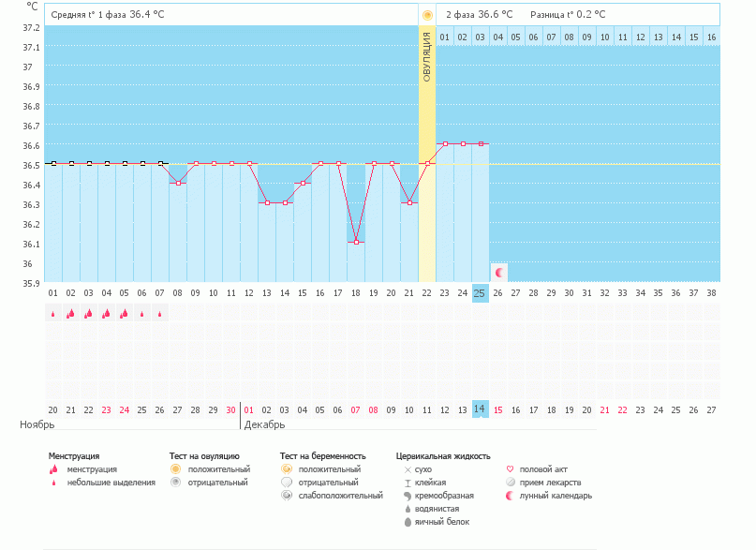Select the 36.6 temperature point on cycle day 23

click(446, 143)
